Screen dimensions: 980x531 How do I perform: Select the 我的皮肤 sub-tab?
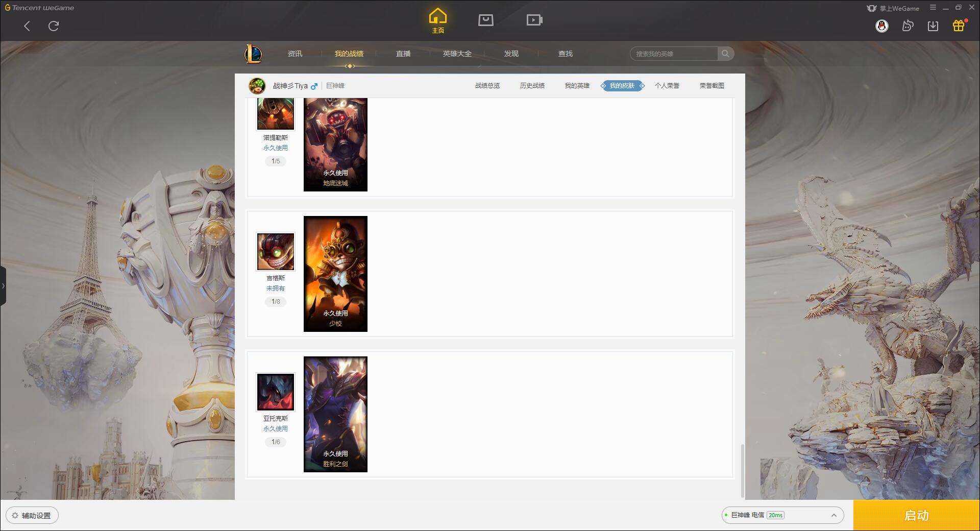[622, 86]
